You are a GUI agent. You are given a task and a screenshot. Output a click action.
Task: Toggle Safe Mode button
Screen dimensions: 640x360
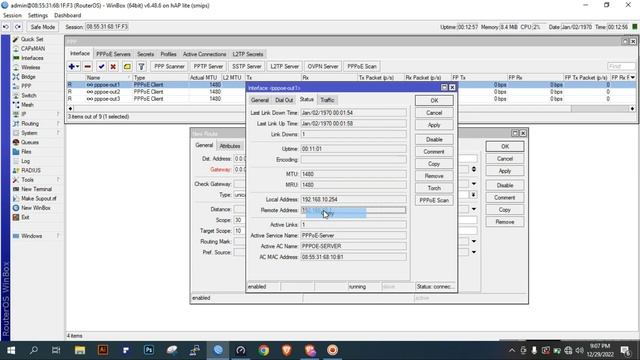point(42,27)
